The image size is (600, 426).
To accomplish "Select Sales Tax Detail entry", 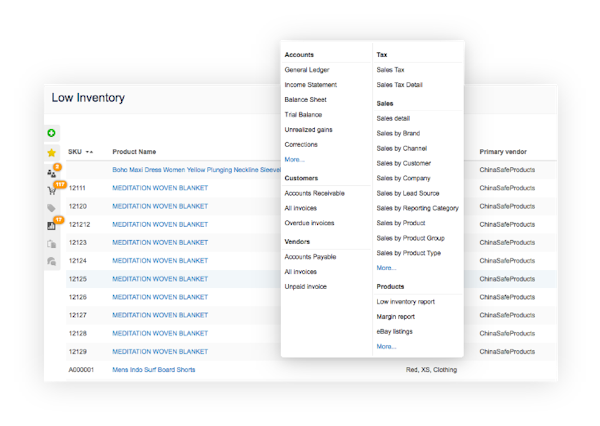I will click(399, 85).
